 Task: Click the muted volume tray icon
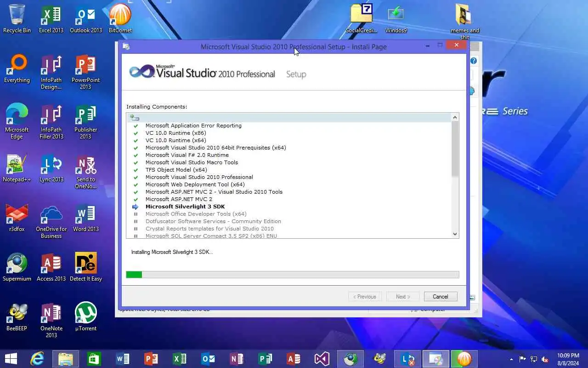click(545, 359)
